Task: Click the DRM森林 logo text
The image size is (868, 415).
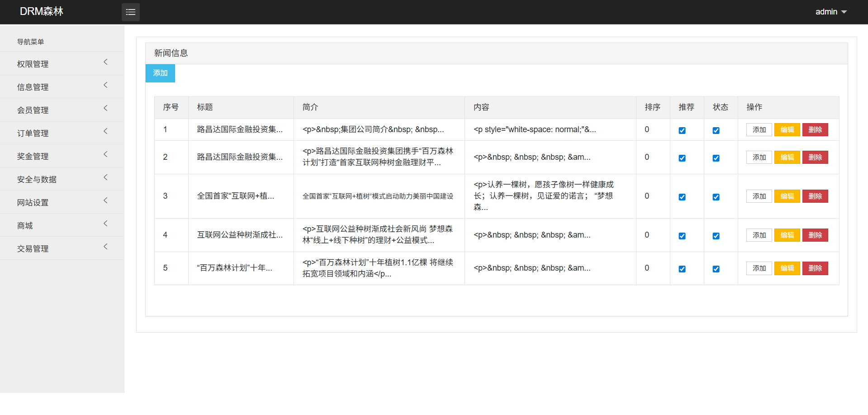Action: (42, 12)
